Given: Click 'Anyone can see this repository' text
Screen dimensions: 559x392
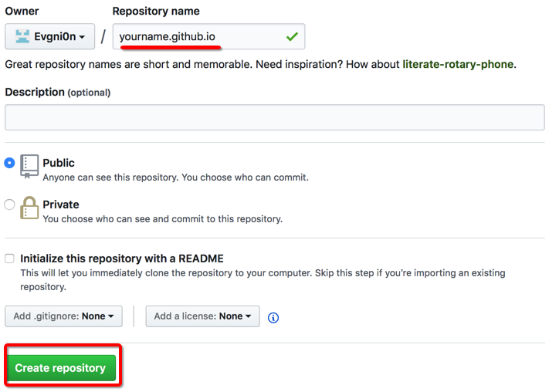Looking at the screenshot, I should point(176,177).
